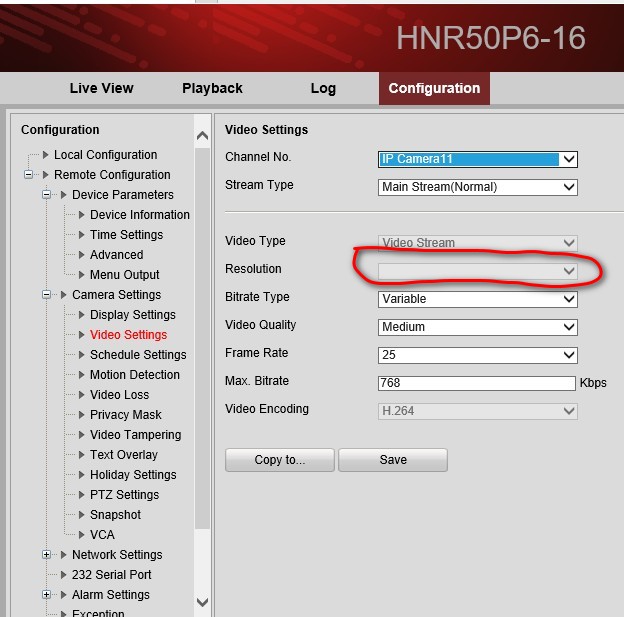This screenshot has width=624, height=617.
Task: Open the Frame Rate dropdown
Action: 478,355
